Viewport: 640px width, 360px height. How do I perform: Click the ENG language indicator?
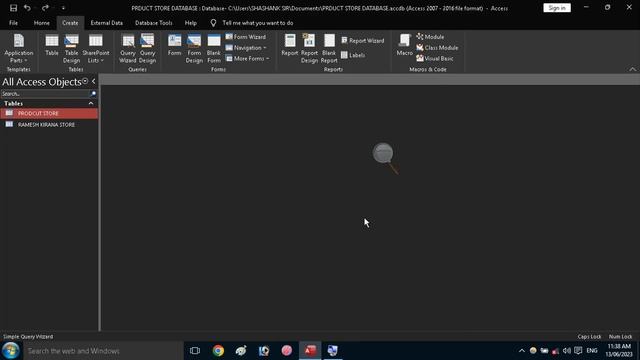[592, 351]
